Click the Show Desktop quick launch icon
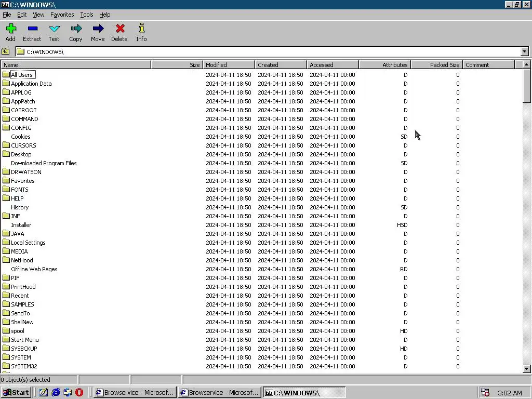Screen dimensions: 532x399 (x=44, y=393)
